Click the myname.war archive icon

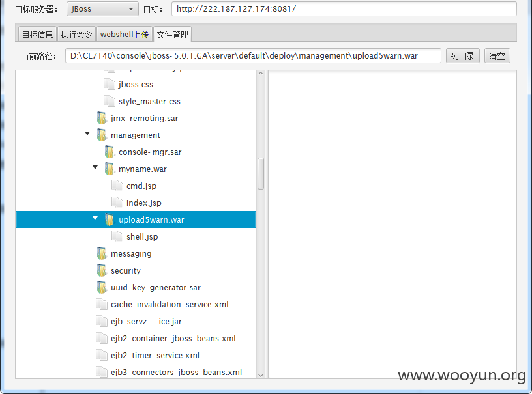110,169
